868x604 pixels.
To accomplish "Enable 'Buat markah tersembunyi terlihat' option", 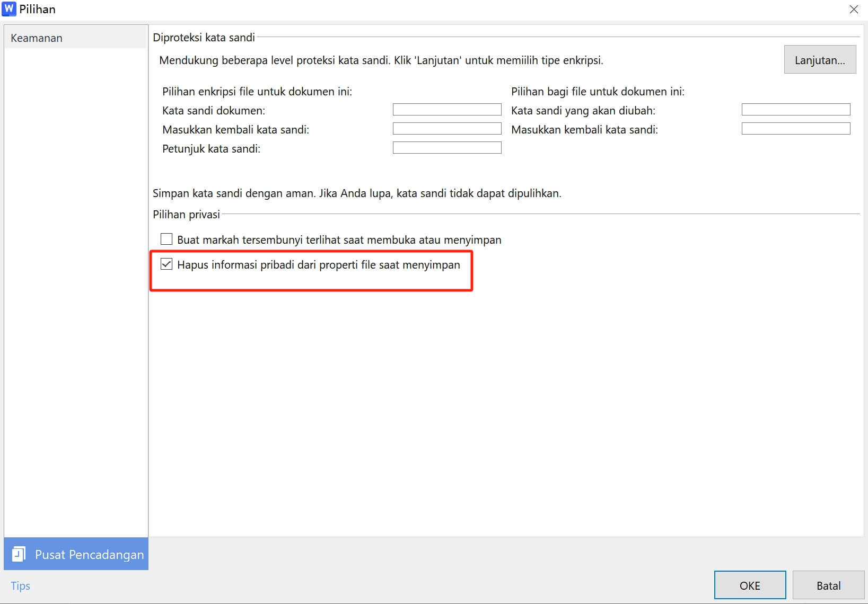I will coord(166,239).
